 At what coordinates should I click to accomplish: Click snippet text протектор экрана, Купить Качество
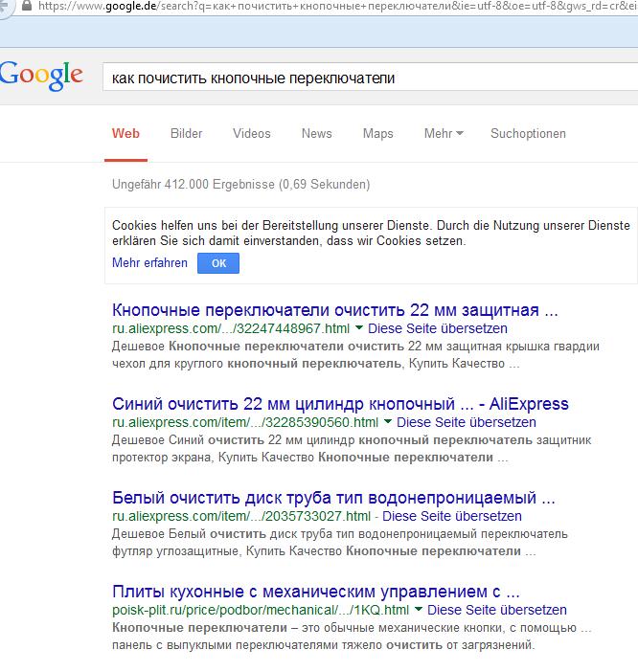309,458
